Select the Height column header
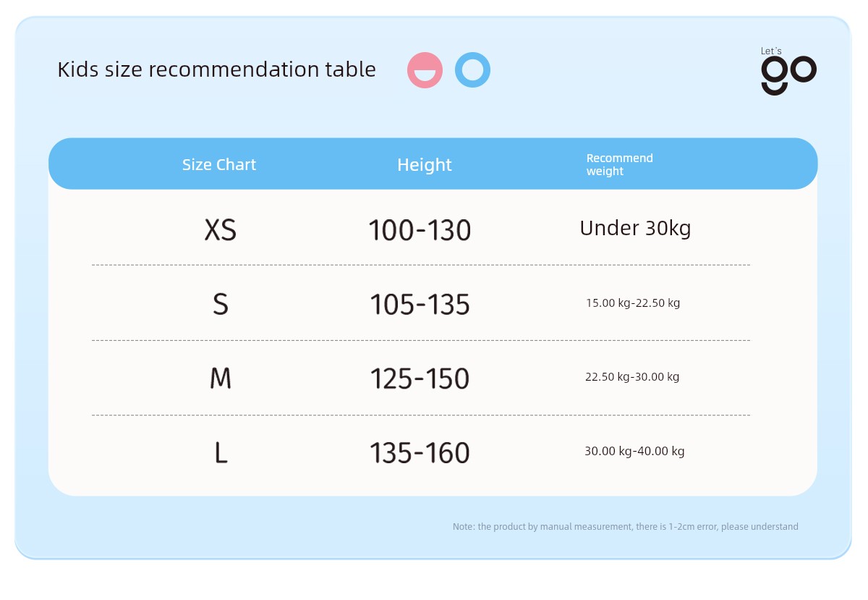The width and height of the screenshot is (868, 600). coord(425,164)
